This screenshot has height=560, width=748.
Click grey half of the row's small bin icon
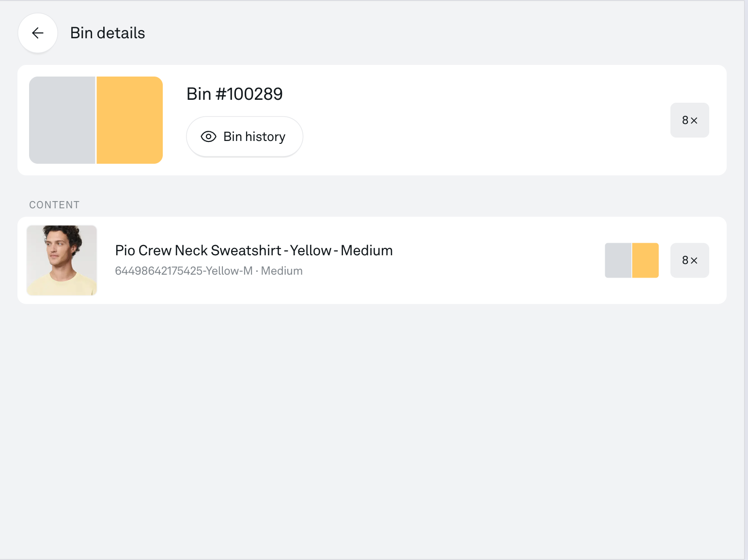pos(618,260)
